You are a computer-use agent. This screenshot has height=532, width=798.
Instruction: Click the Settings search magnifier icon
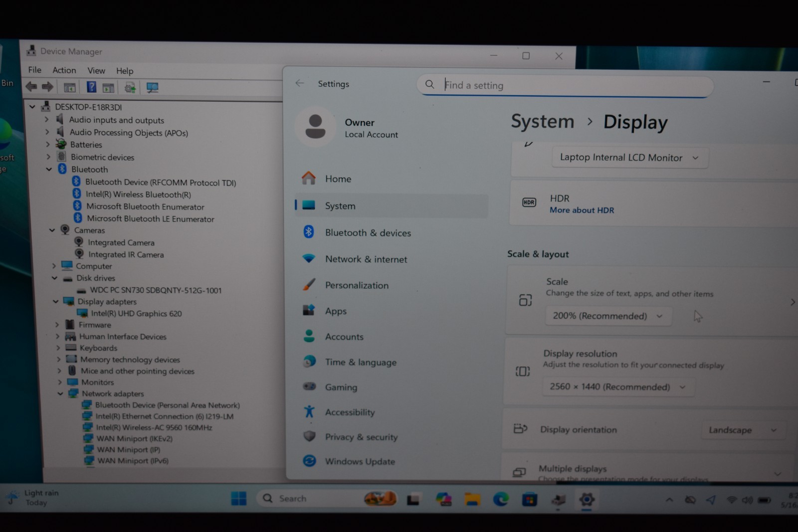429,84
